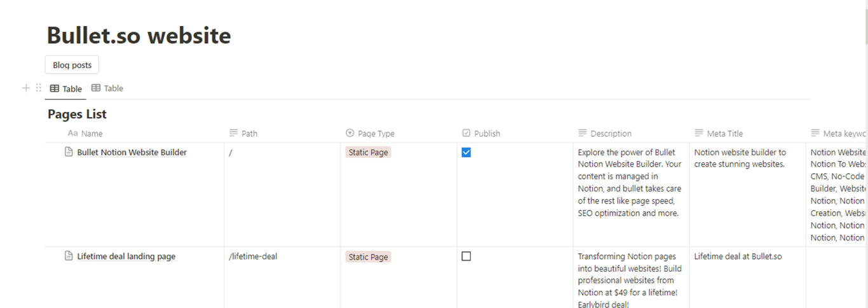Open the Bullet Notion Website Builder page
Viewport: 868px width, 308px height.
click(x=132, y=153)
